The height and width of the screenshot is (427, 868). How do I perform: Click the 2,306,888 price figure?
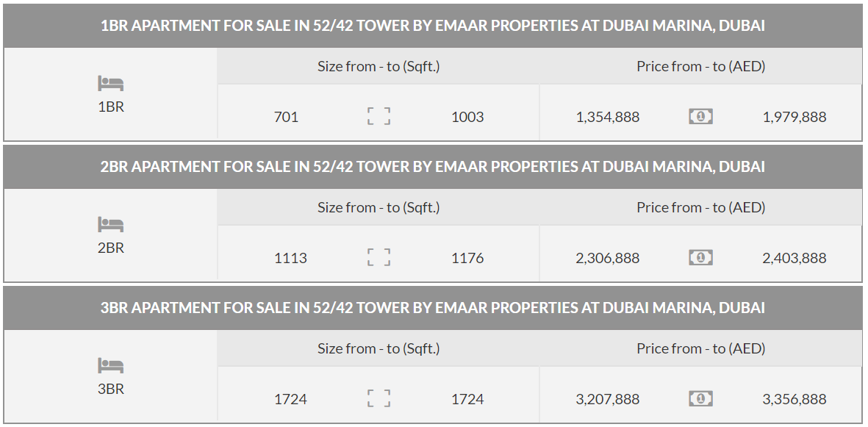(608, 258)
